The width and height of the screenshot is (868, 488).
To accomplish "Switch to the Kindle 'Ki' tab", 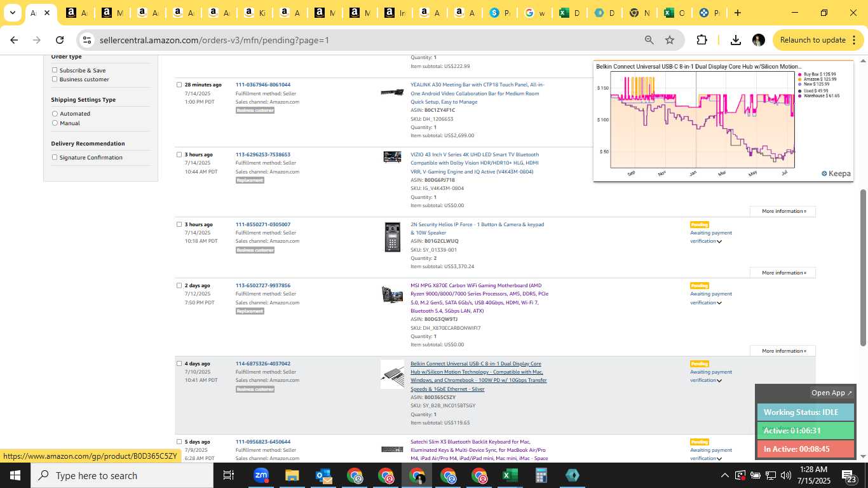I will [255, 13].
